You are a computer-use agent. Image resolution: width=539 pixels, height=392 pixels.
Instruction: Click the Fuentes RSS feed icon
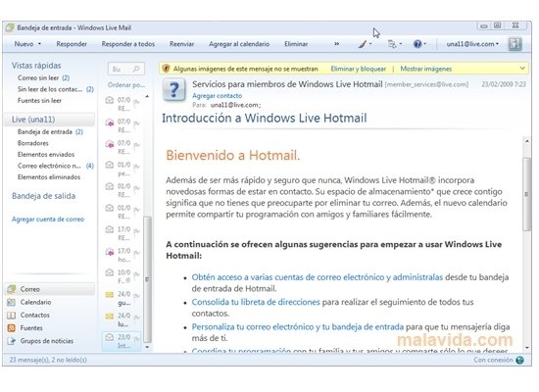pos(12,328)
